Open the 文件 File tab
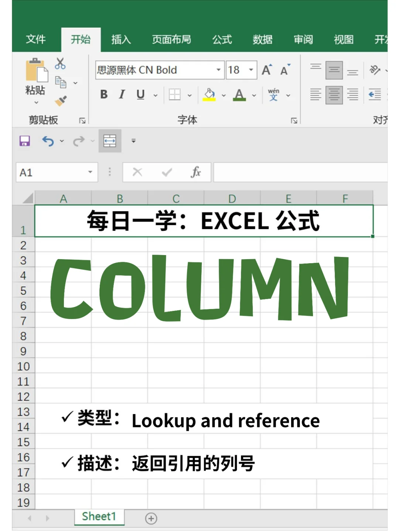This screenshot has height=532, width=399. (36, 40)
